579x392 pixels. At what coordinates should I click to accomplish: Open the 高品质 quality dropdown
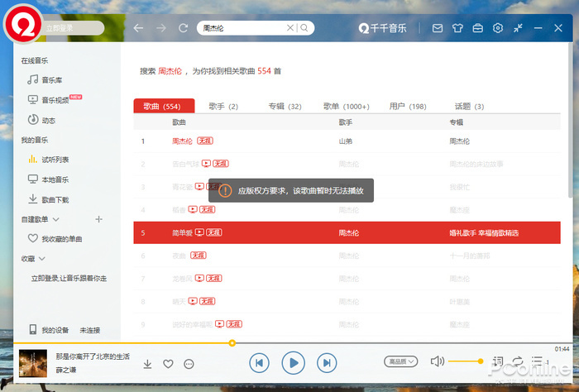click(401, 361)
